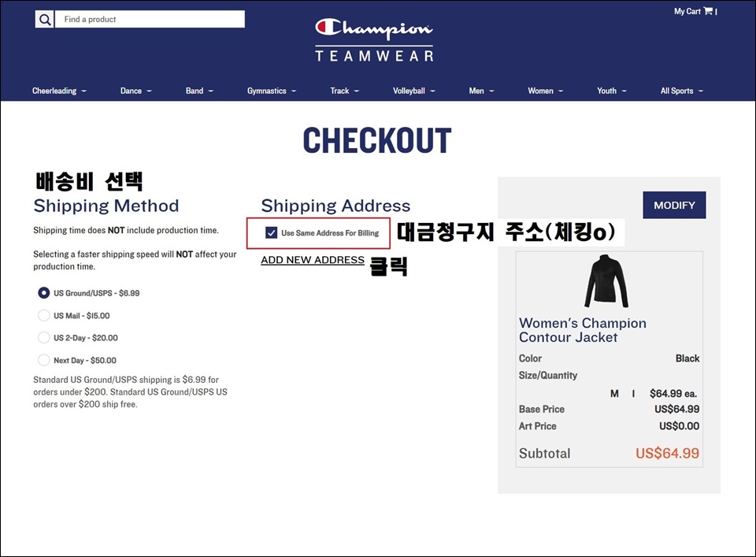
Task: Toggle Use Same Address For Billing checkbox
Action: pyautogui.click(x=272, y=233)
